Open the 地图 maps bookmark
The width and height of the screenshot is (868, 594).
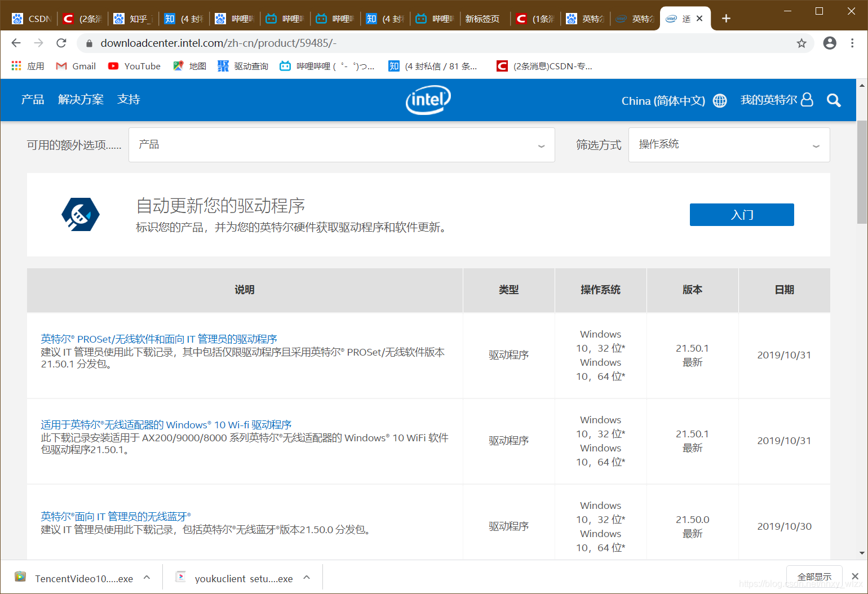pos(189,66)
